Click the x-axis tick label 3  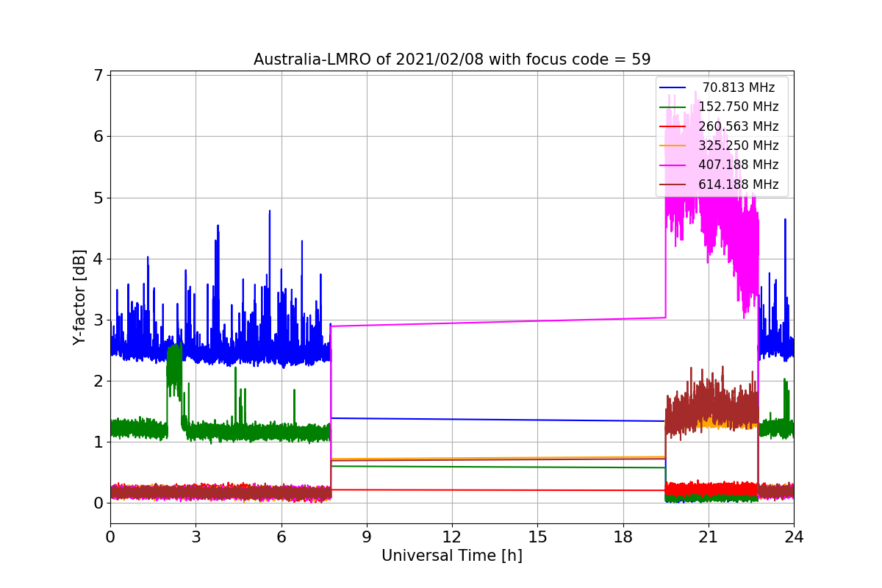click(196, 537)
